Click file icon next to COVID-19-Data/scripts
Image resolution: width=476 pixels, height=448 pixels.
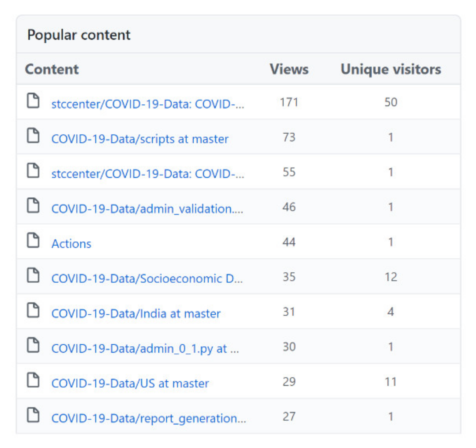click(33, 136)
